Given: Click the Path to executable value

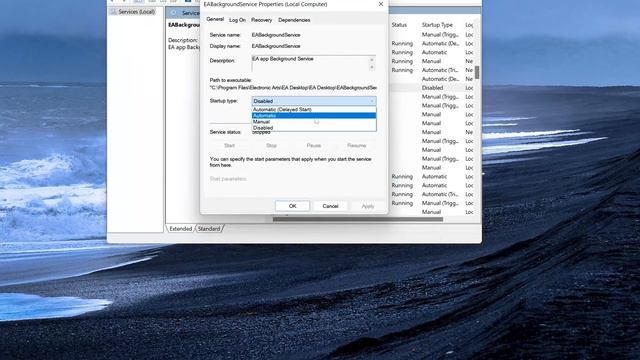Looking at the screenshot, I should click(x=293, y=87).
